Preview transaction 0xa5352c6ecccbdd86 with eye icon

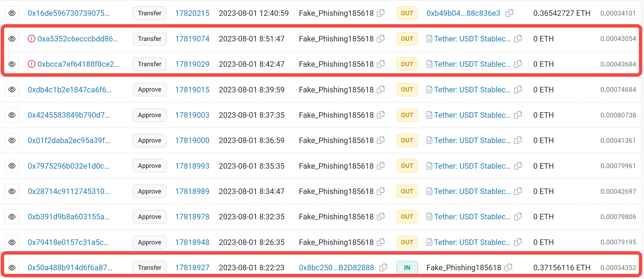[x=12, y=39]
